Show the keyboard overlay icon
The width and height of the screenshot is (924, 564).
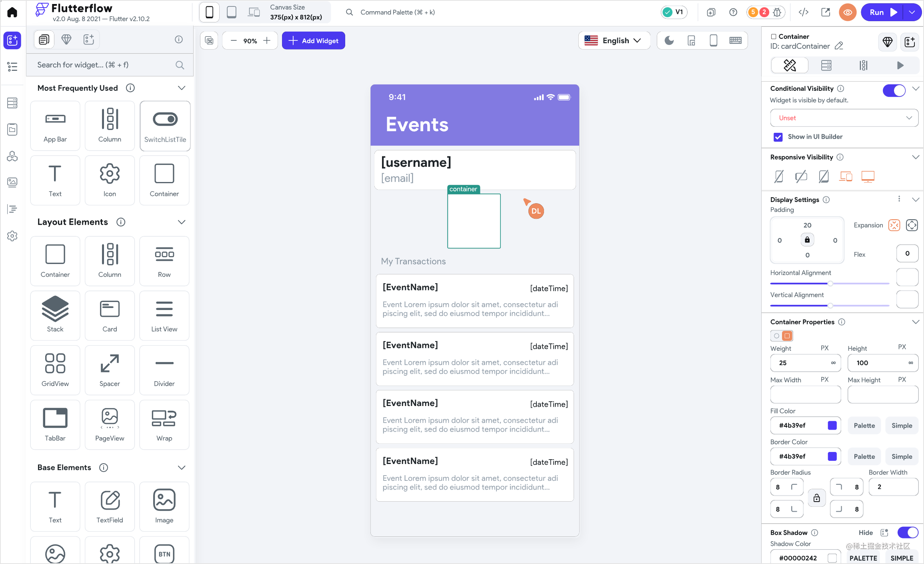[x=735, y=40]
